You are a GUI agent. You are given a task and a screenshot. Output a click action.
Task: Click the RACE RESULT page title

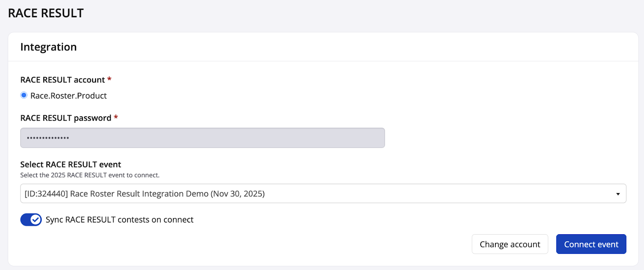[46, 13]
